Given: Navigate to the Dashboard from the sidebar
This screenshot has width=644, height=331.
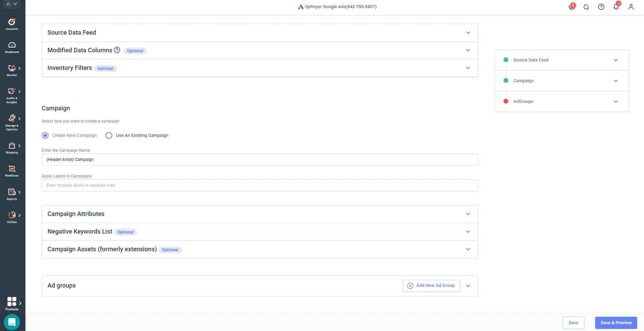Looking at the screenshot, I should pyautogui.click(x=12, y=47).
